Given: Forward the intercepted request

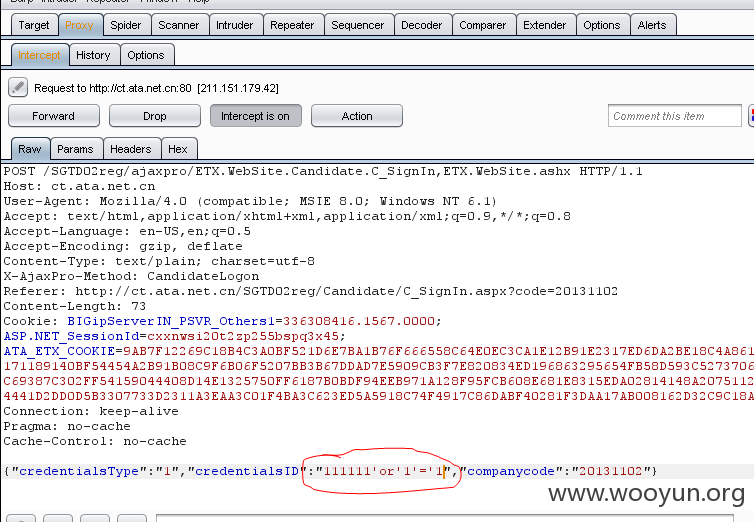Looking at the screenshot, I should click(x=54, y=116).
